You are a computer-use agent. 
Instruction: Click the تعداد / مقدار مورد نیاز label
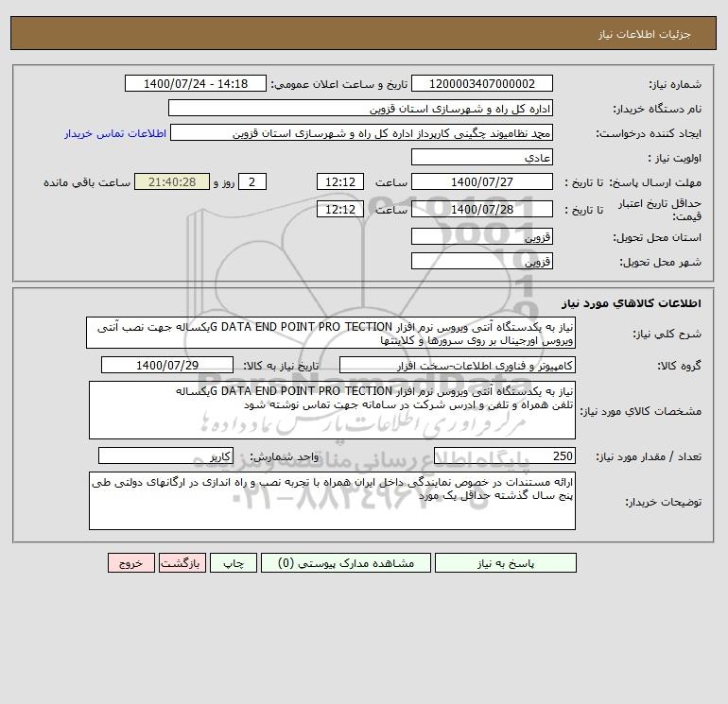coord(649,456)
